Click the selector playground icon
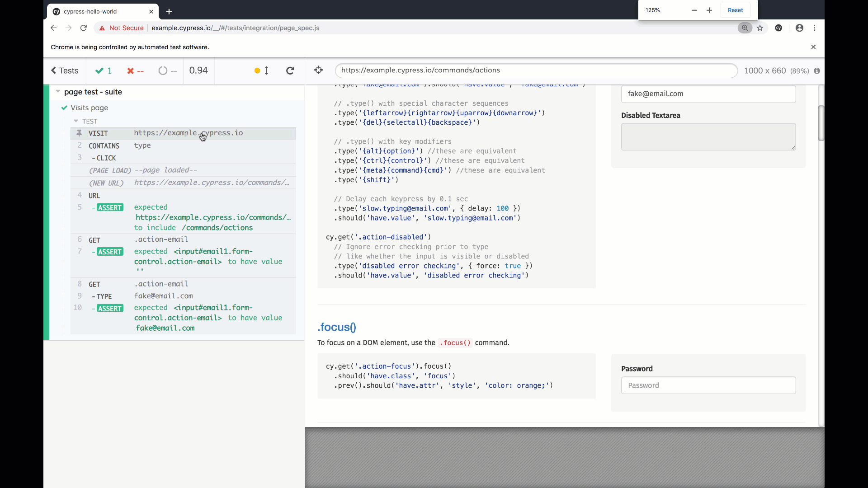 point(318,70)
